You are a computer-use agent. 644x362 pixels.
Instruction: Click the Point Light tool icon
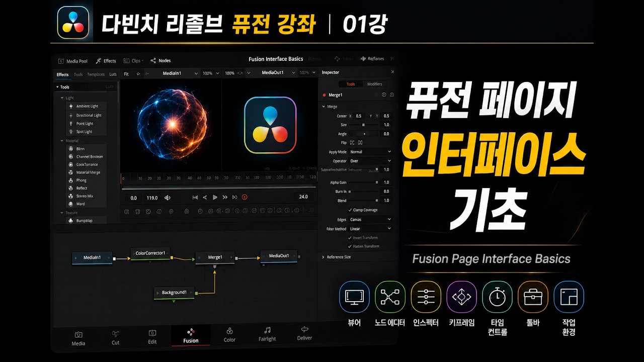pyautogui.click(x=71, y=123)
